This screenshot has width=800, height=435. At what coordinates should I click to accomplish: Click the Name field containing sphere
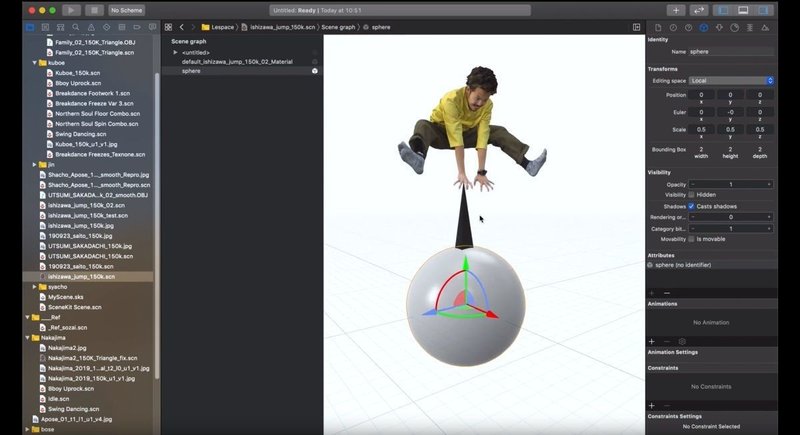731,52
